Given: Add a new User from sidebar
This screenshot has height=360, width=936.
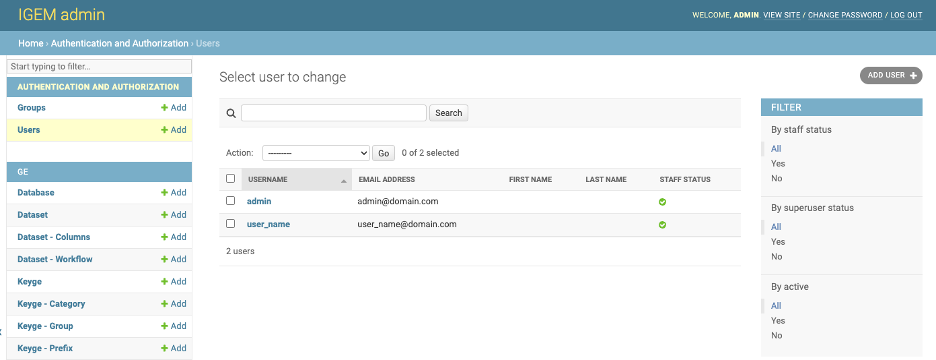Looking at the screenshot, I should point(174,130).
